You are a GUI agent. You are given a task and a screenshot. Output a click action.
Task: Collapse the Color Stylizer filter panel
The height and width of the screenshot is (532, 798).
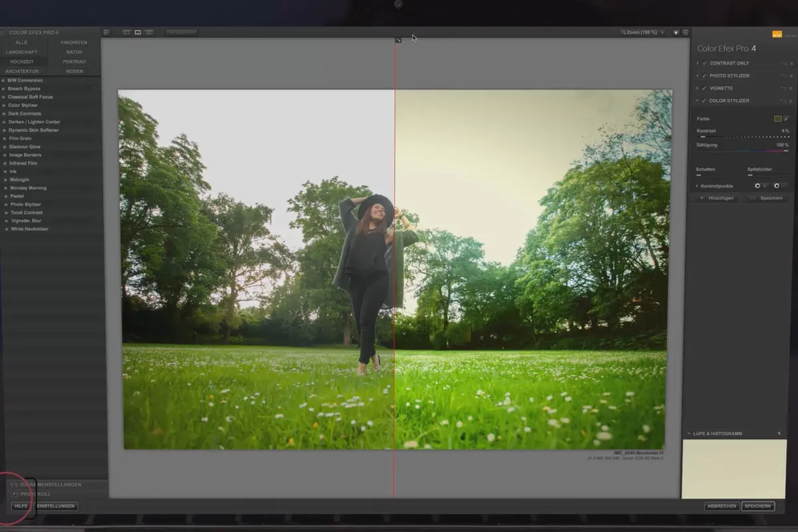698,101
